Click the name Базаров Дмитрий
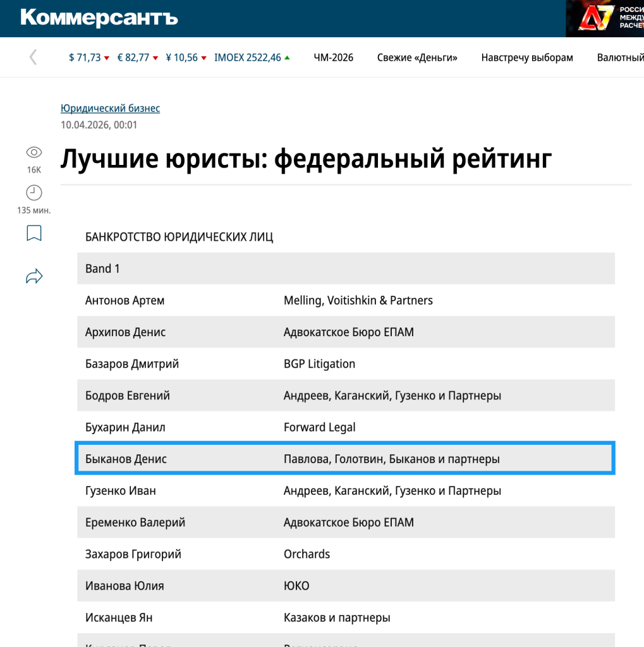This screenshot has height=647, width=644. click(x=131, y=364)
